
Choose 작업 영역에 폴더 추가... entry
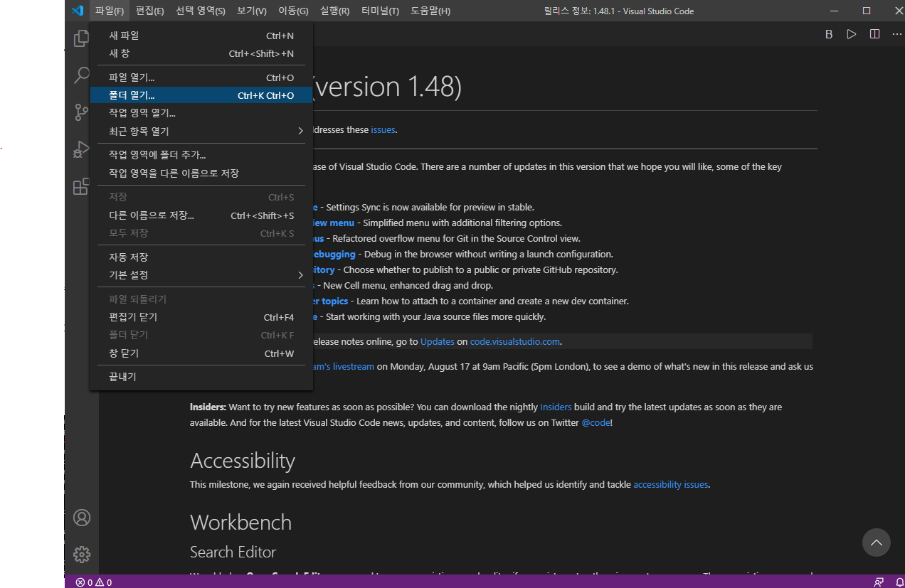(201, 155)
